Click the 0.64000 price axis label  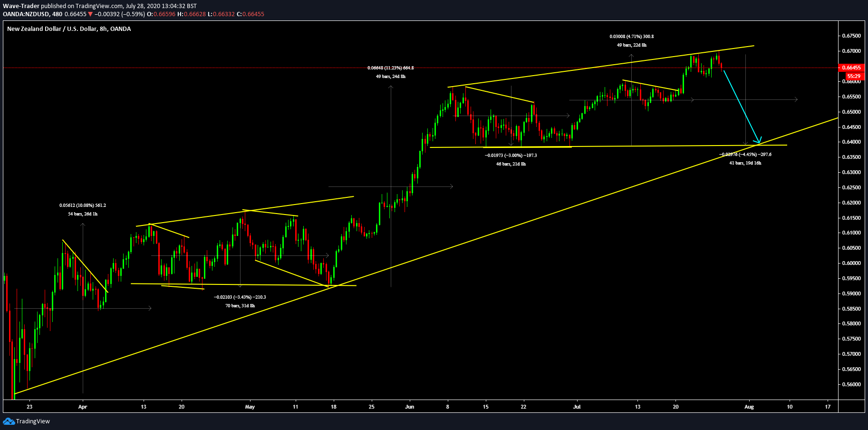click(851, 142)
